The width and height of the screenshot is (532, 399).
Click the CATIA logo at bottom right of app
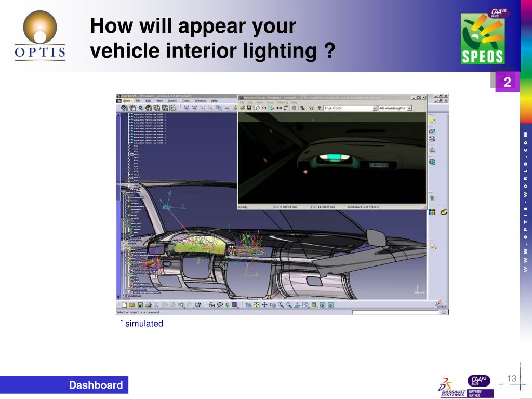coord(441,303)
